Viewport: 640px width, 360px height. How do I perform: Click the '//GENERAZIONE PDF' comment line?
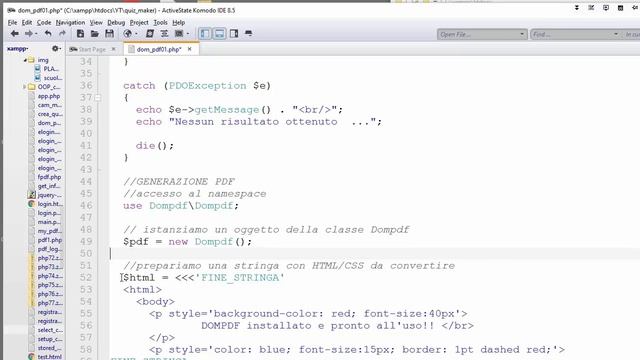(x=179, y=181)
